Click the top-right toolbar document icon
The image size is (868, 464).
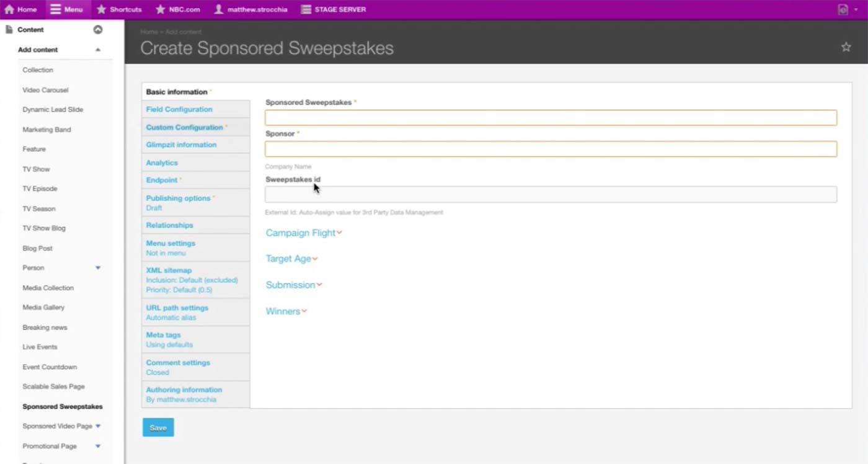pos(843,9)
